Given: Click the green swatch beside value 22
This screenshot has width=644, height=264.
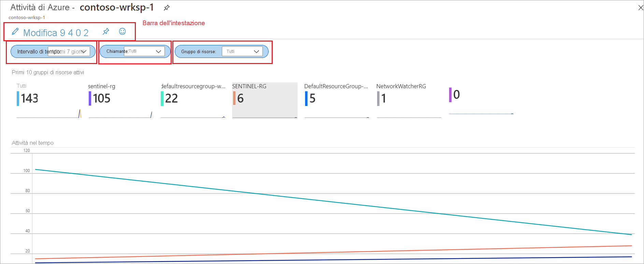Looking at the screenshot, I should (x=162, y=98).
